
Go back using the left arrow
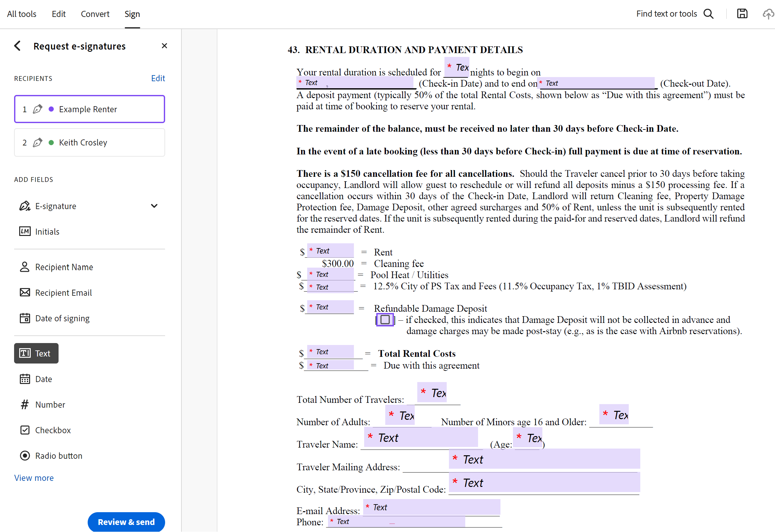click(17, 46)
